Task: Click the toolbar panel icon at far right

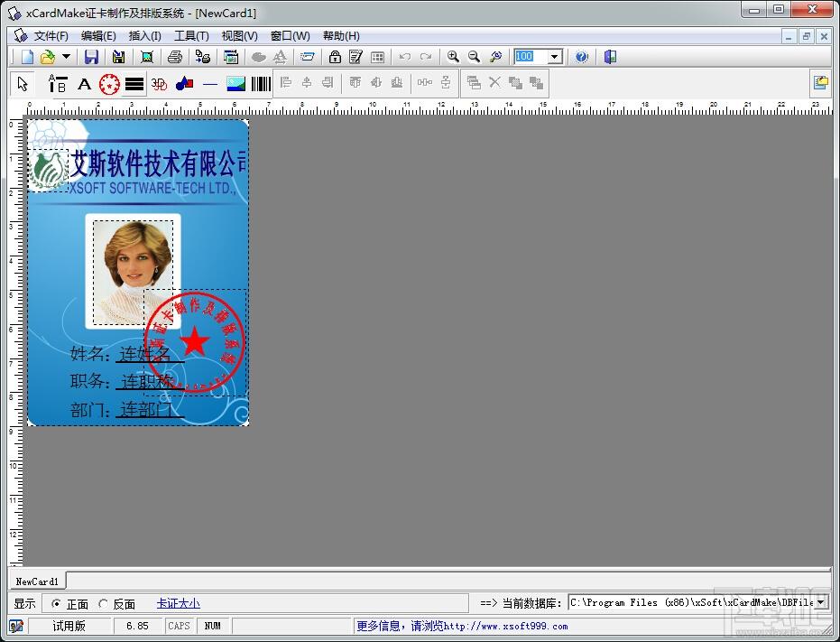Action: (x=820, y=83)
